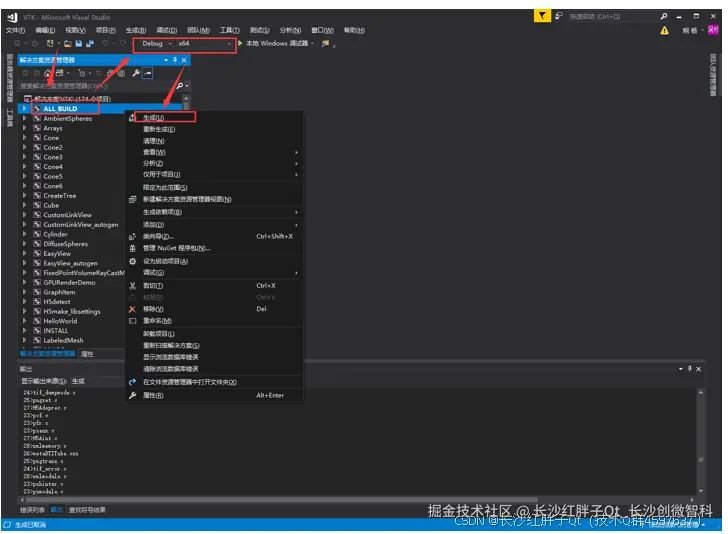The width and height of the screenshot is (728, 534).
Task: Click the gear icon for 设为启动项目
Action: coord(132,261)
